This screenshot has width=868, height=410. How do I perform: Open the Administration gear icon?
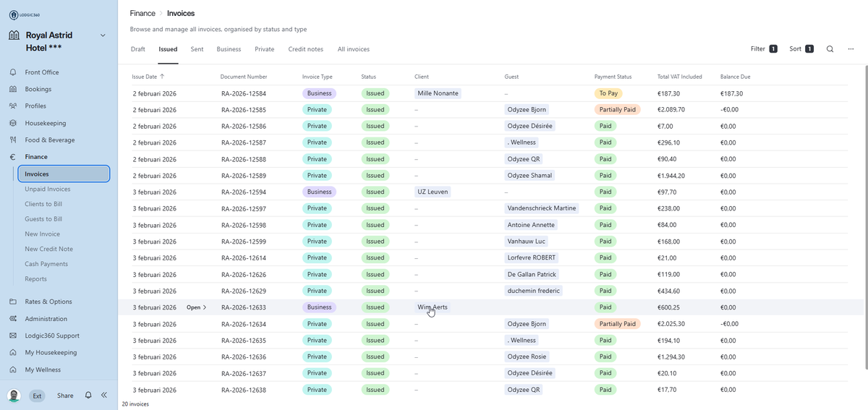click(13, 319)
